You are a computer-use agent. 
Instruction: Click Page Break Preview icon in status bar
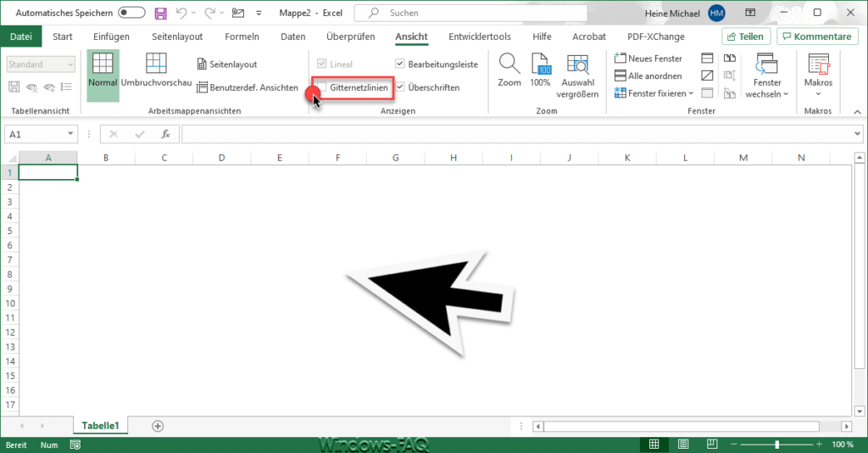tap(712, 445)
